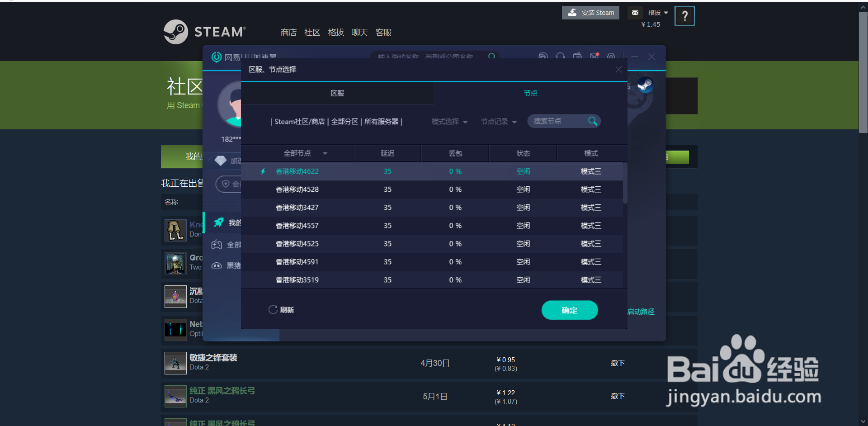Click the 敏捷之锋套装 item thumbnail
Image resolution: width=868 pixels, height=426 pixels.
coord(175,363)
